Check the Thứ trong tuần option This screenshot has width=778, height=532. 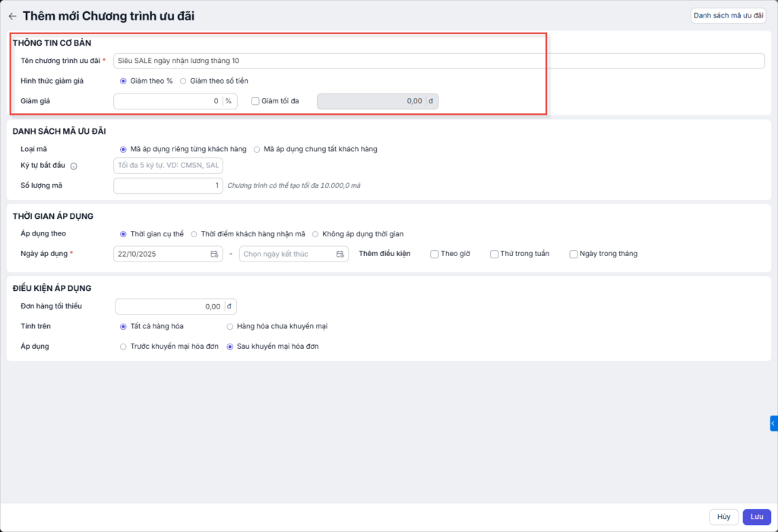click(494, 254)
